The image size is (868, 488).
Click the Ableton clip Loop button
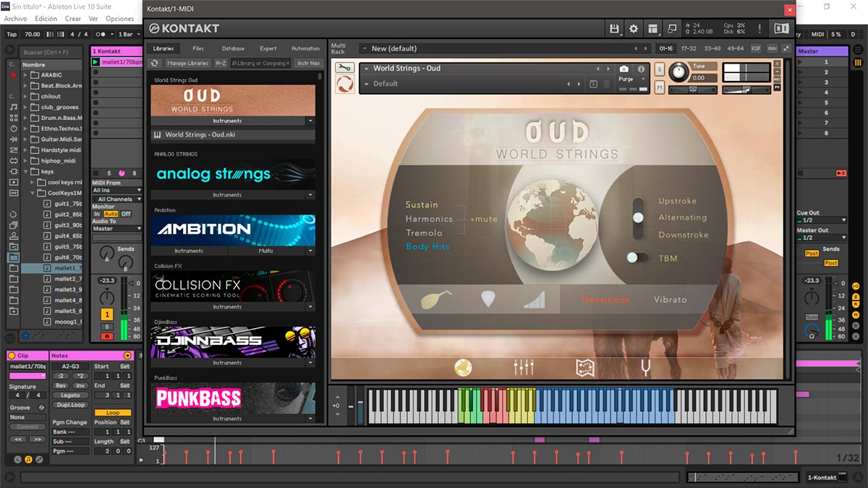pyautogui.click(x=113, y=413)
